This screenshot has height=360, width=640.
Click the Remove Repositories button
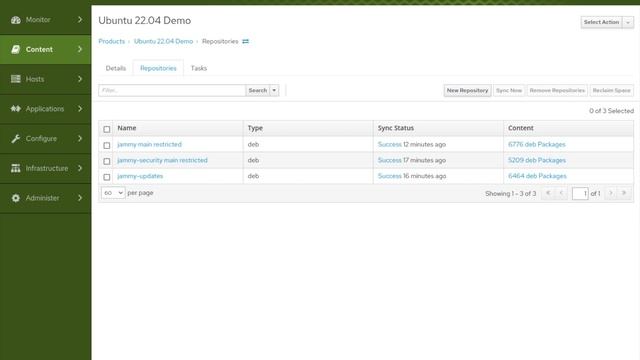(557, 90)
